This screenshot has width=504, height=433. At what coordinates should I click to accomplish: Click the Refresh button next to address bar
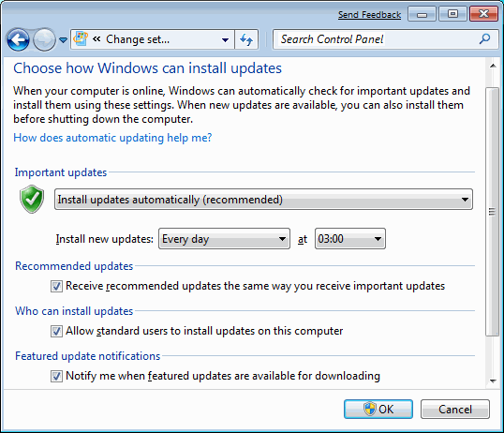click(246, 40)
